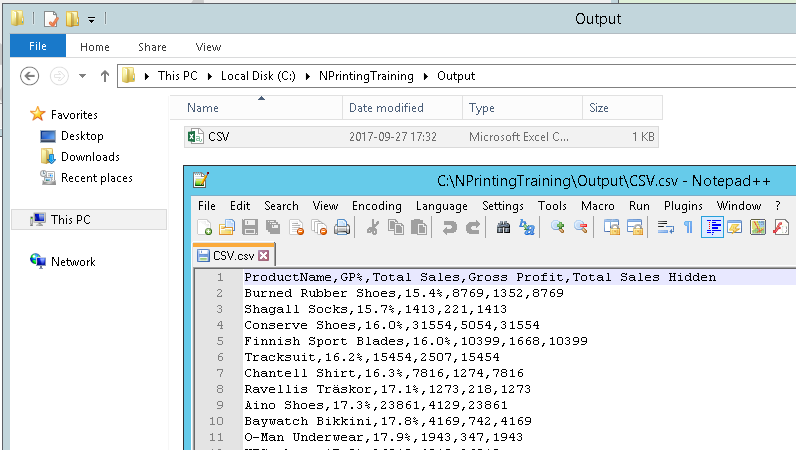This screenshot has height=450, width=796.
Task: Close the CSV.csv tab with red X
Action: click(x=264, y=256)
